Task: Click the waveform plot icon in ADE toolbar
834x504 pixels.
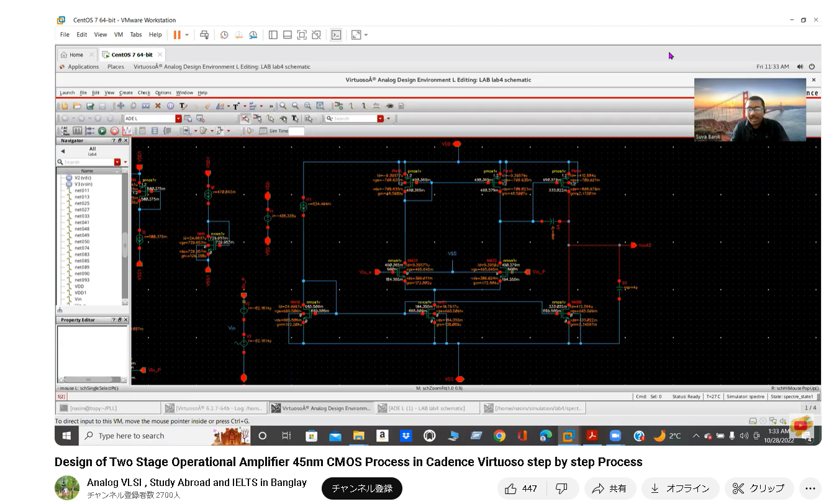Action: pos(127,131)
